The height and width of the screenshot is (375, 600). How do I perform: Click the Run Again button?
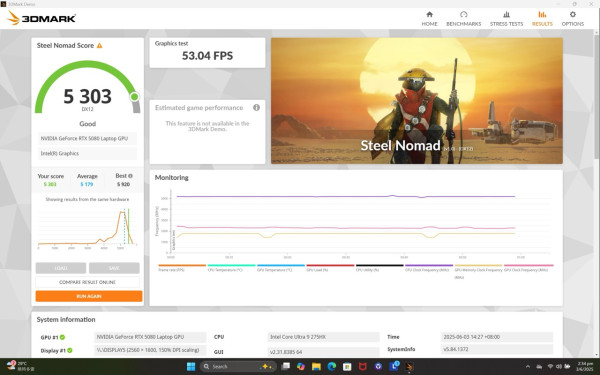pos(89,296)
